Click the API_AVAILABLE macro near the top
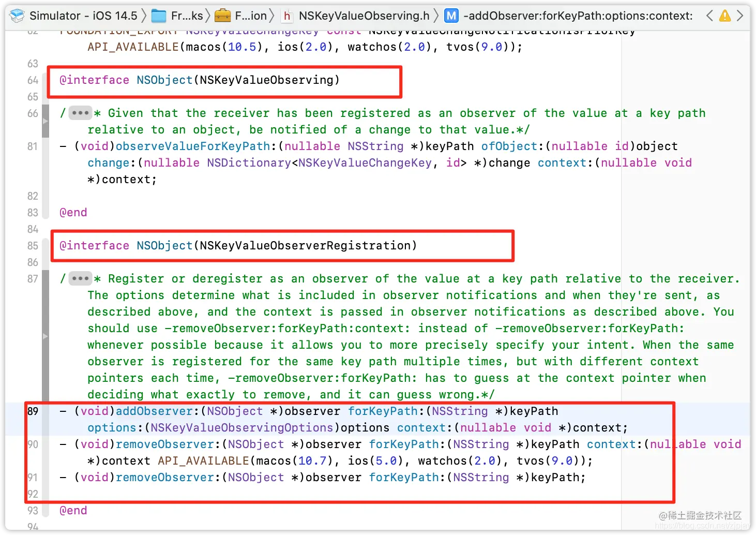756x535 pixels. [x=133, y=47]
